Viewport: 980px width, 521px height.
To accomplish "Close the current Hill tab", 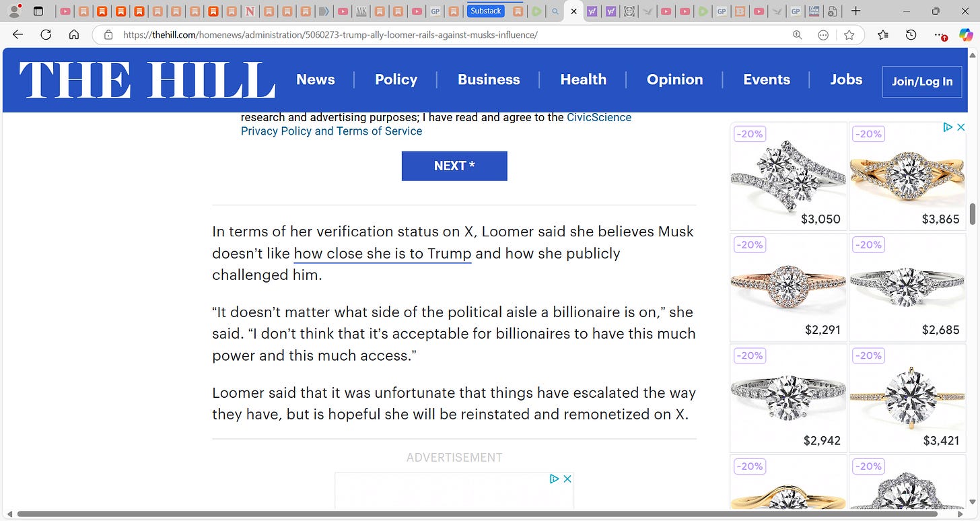I will [573, 11].
